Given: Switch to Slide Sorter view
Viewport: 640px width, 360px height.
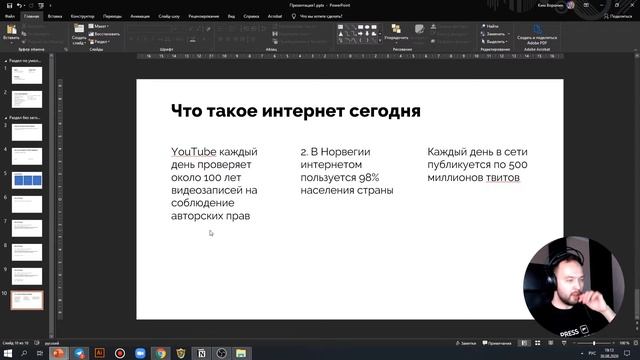Looking at the screenshot, I should coord(538,343).
